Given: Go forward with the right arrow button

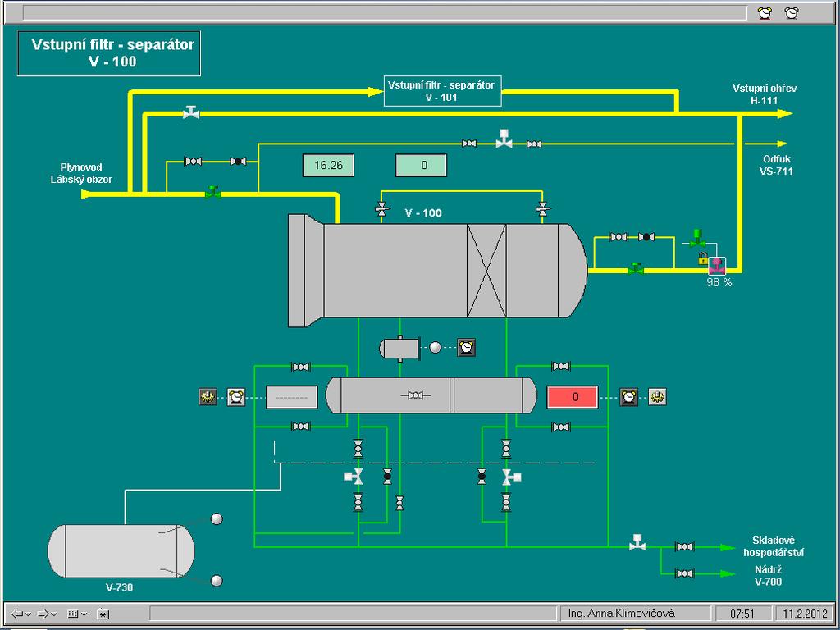Looking at the screenshot, I should point(43,614).
